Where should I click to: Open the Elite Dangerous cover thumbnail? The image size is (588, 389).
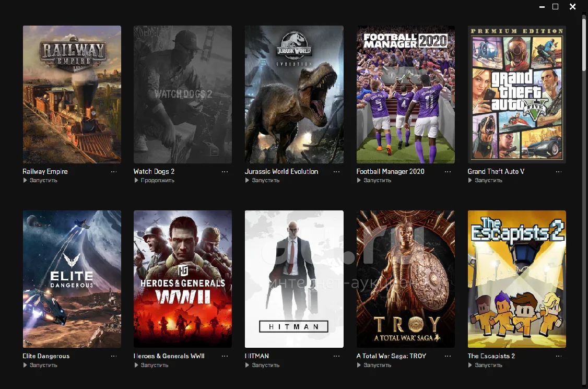(x=72, y=279)
